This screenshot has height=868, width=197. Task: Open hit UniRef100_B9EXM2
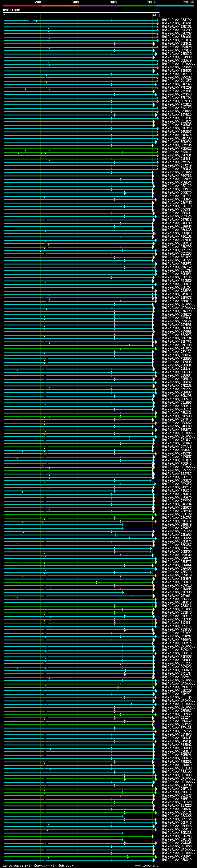[177, 33]
